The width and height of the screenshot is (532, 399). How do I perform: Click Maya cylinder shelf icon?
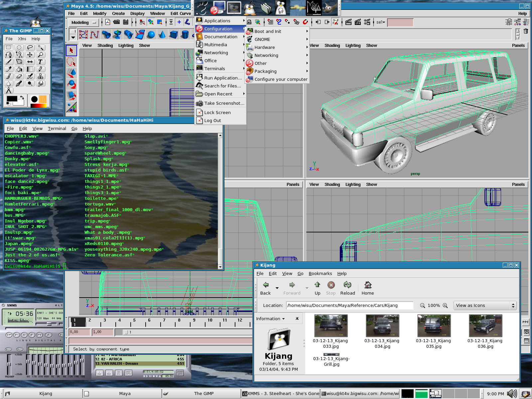point(185,34)
